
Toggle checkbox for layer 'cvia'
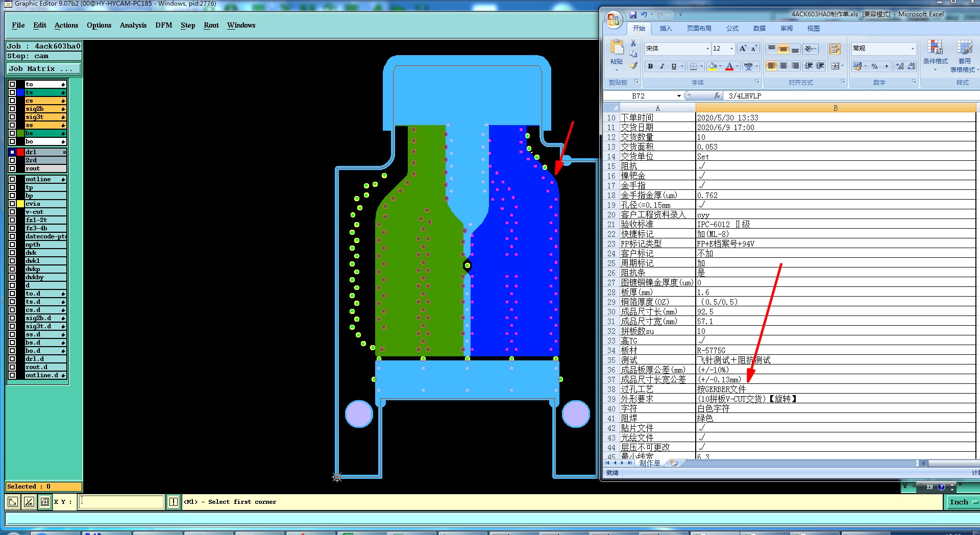point(12,204)
